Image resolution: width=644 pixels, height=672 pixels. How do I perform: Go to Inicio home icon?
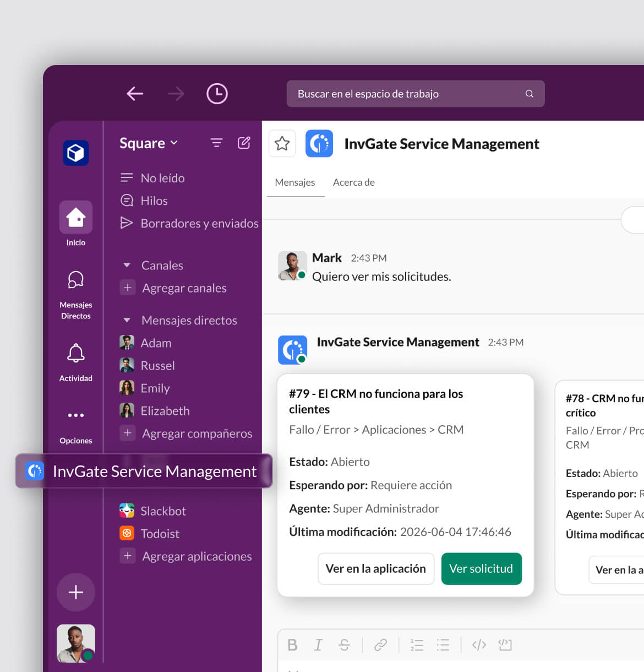(x=76, y=217)
